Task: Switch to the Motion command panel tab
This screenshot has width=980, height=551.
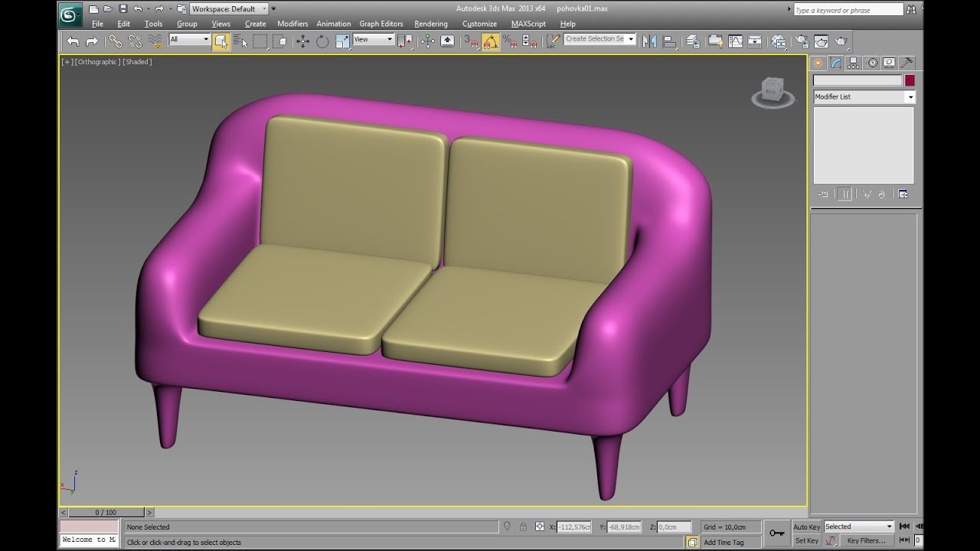Action: click(871, 63)
